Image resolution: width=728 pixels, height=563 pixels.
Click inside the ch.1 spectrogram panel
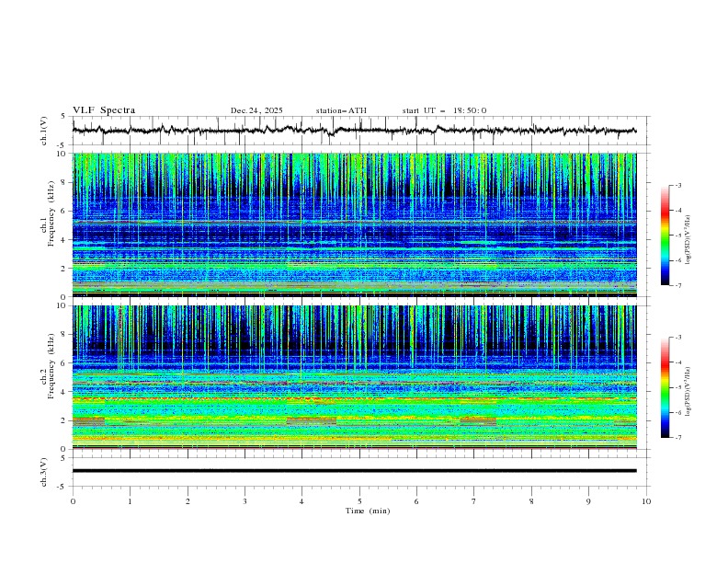[x=355, y=224]
